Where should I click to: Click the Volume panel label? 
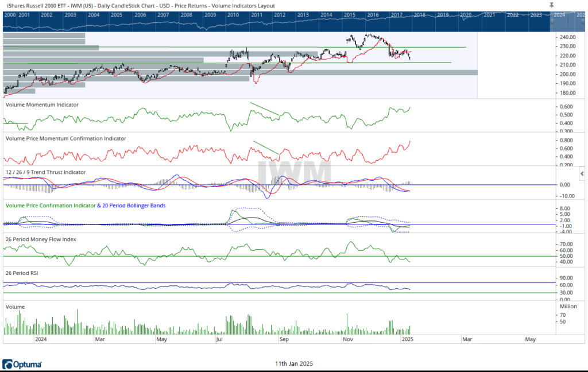tap(15, 307)
